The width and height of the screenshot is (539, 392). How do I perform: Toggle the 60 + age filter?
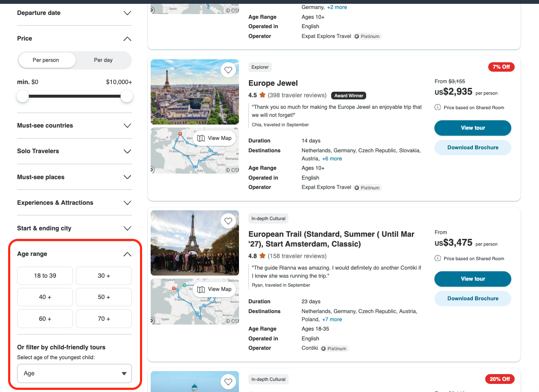(x=45, y=319)
